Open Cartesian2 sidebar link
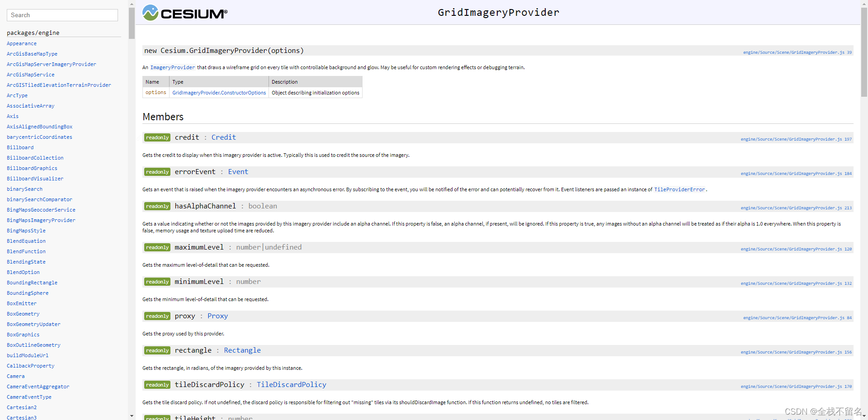868x420 pixels. pyautogui.click(x=22, y=407)
